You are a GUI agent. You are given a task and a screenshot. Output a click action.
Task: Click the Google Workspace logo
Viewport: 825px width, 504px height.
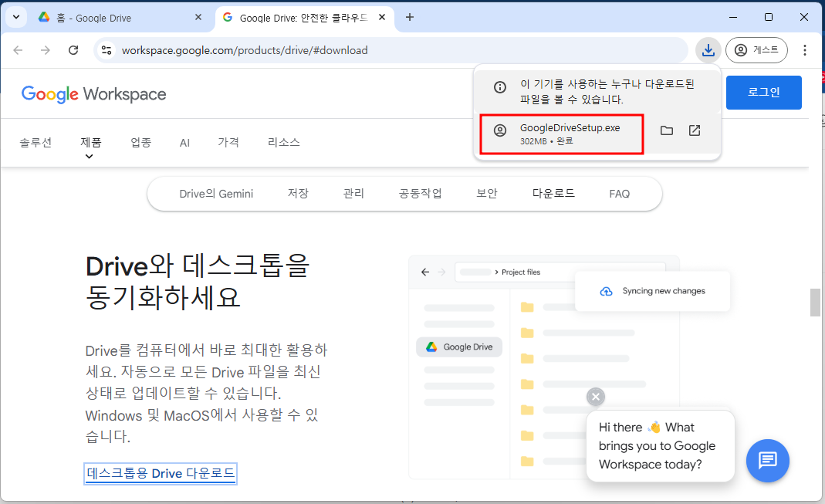(93, 94)
